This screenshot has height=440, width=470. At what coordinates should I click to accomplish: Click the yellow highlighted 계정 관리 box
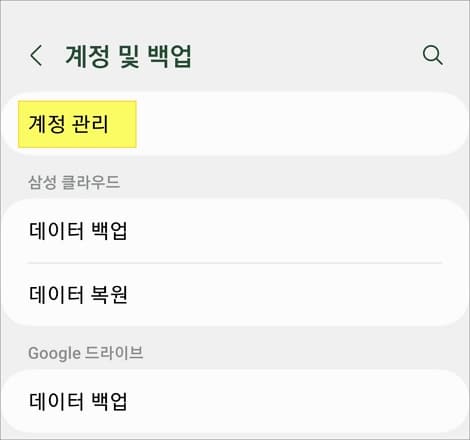(x=77, y=124)
